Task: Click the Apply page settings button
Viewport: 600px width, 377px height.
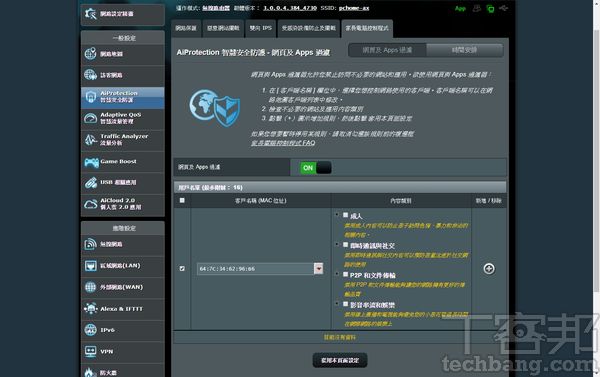Action: click(x=340, y=361)
